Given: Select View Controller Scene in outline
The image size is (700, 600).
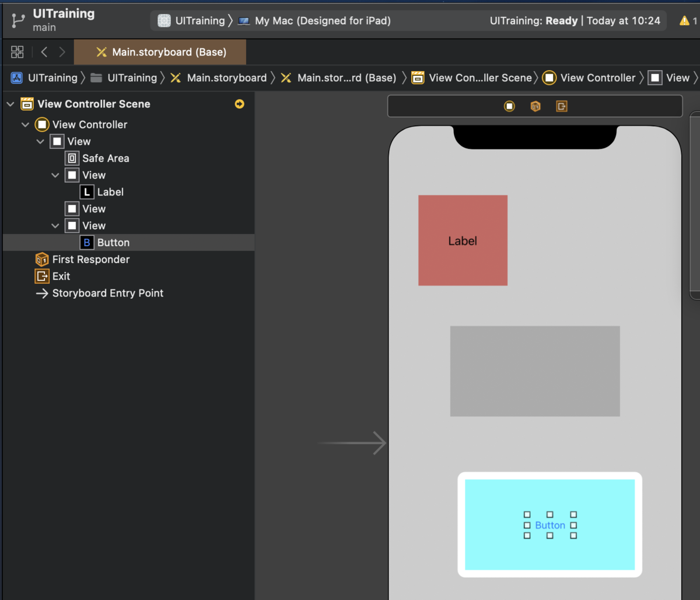Looking at the screenshot, I should [128, 104].
